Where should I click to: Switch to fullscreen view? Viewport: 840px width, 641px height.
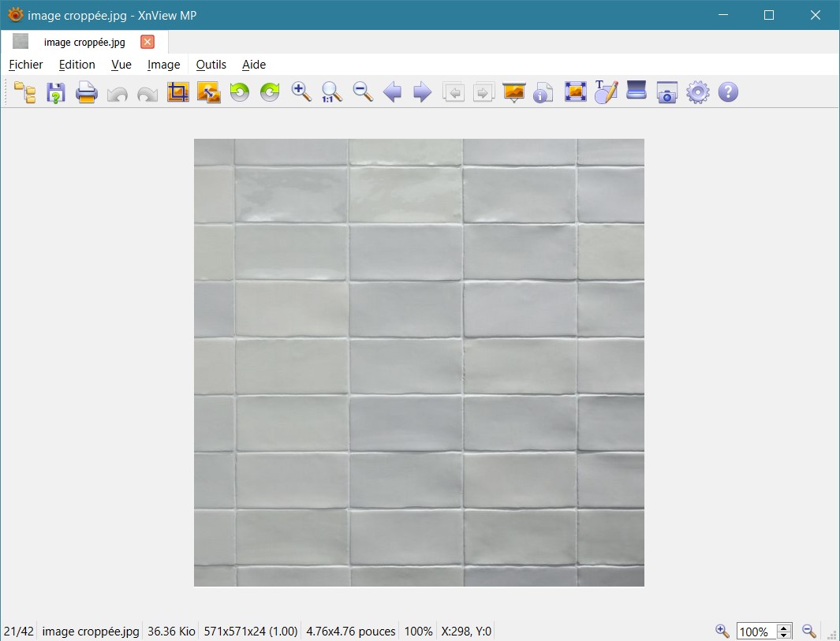(575, 92)
